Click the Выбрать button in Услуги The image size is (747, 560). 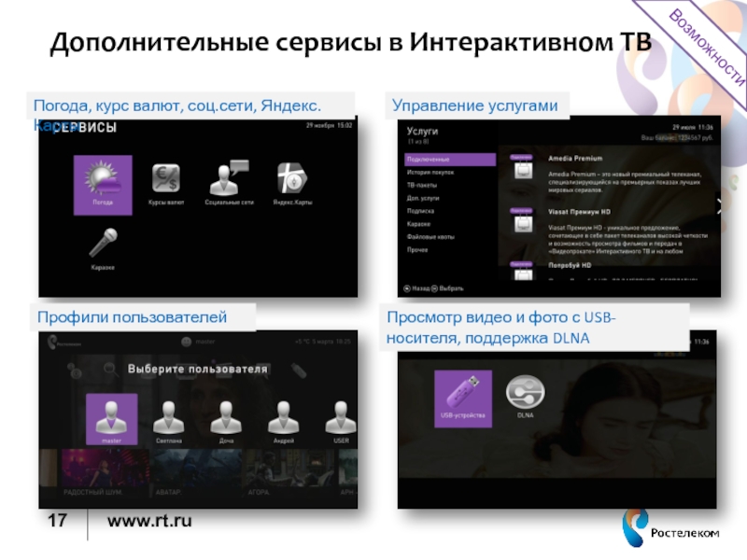click(447, 288)
